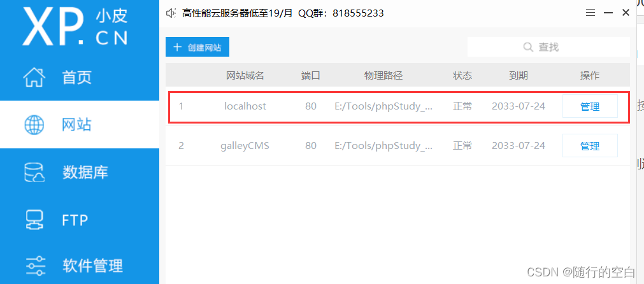
Task: Click the software management sliders icon
Action: [35, 266]
